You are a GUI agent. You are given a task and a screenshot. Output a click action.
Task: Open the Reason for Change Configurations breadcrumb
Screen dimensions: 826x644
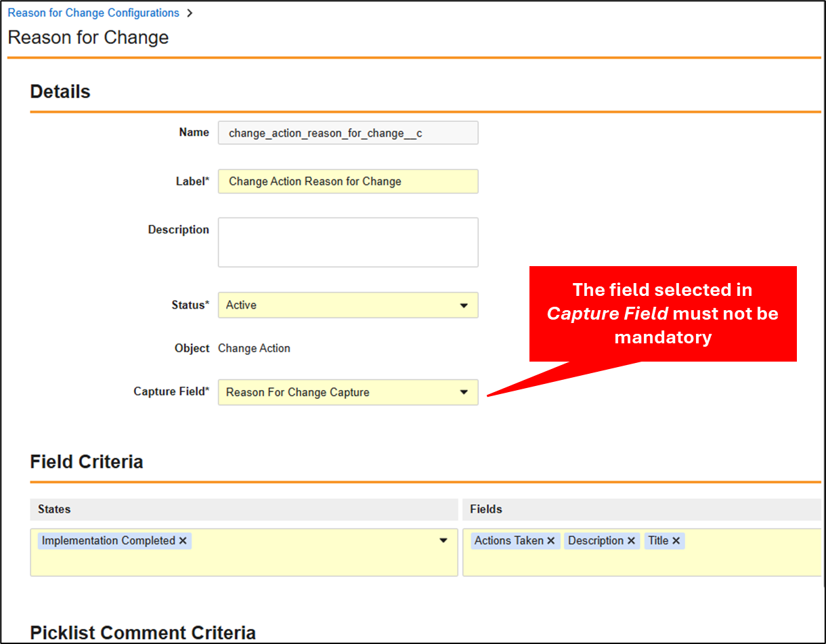93,13
